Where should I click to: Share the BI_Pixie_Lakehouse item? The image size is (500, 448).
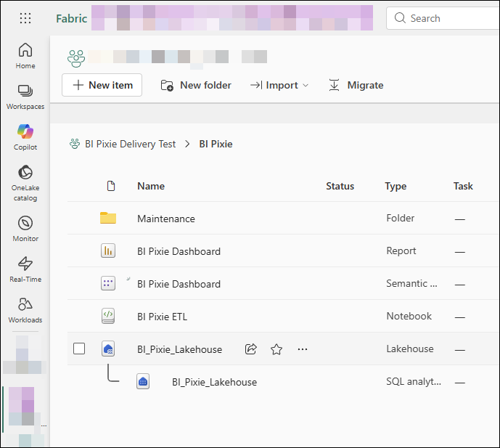pos(251,349)
